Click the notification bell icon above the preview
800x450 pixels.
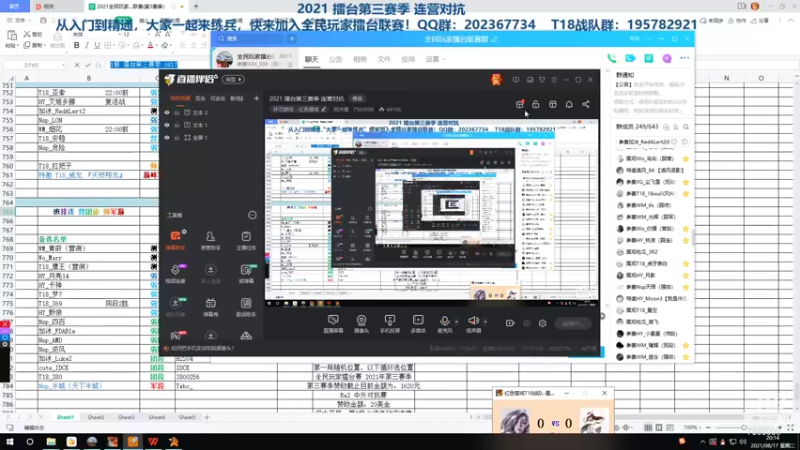[x=569, y=104]
